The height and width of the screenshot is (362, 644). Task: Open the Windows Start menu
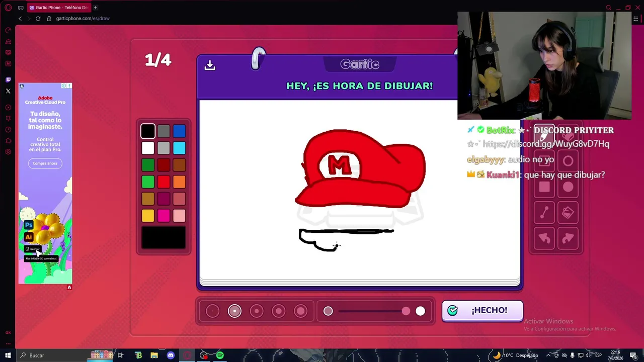8,355
